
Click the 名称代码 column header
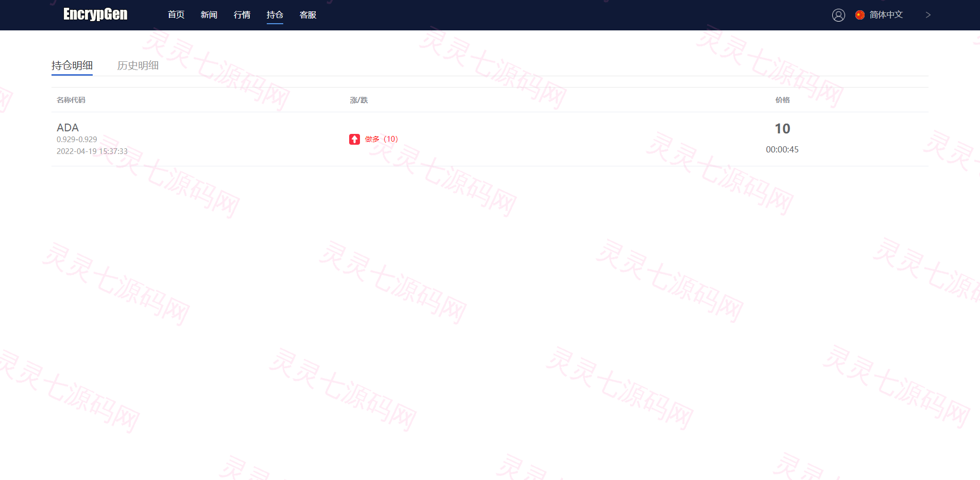(71, 100)
